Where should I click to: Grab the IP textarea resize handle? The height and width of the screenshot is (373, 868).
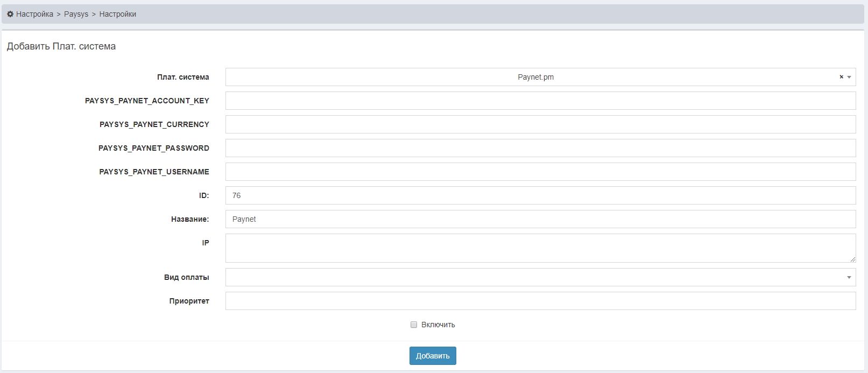pyautogui.click(x=853, y=259)
